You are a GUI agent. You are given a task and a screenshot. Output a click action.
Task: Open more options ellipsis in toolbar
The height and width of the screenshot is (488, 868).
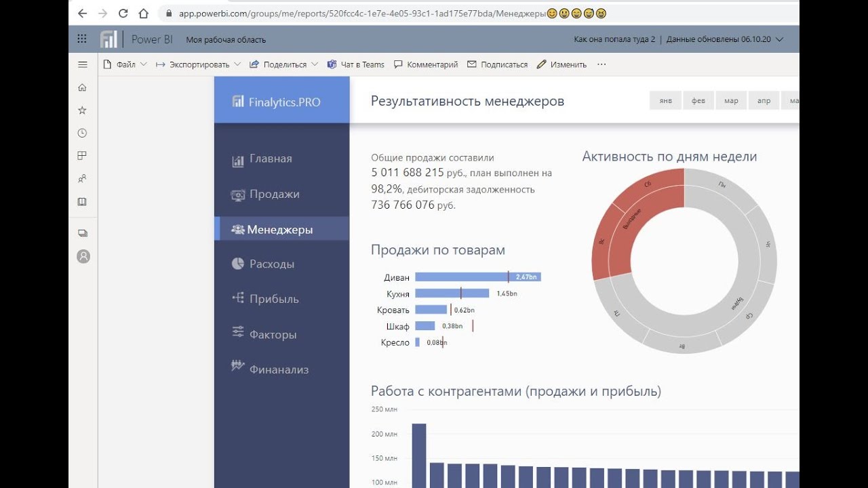click(x=601, y=64)
